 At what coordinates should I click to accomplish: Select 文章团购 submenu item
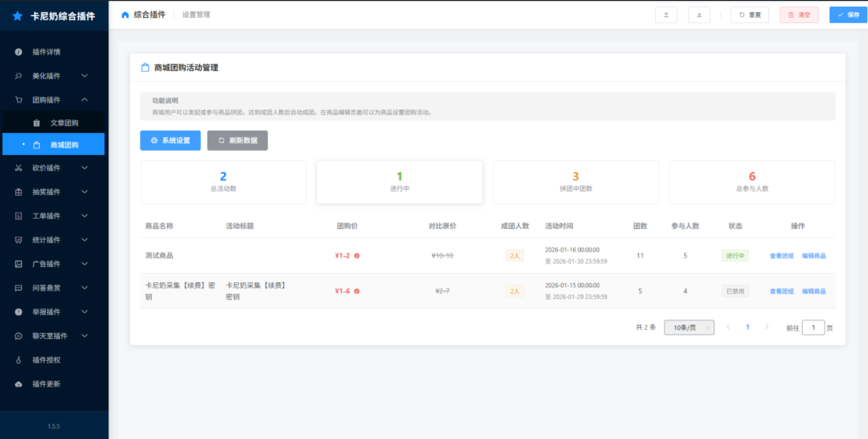coord(54,123)
